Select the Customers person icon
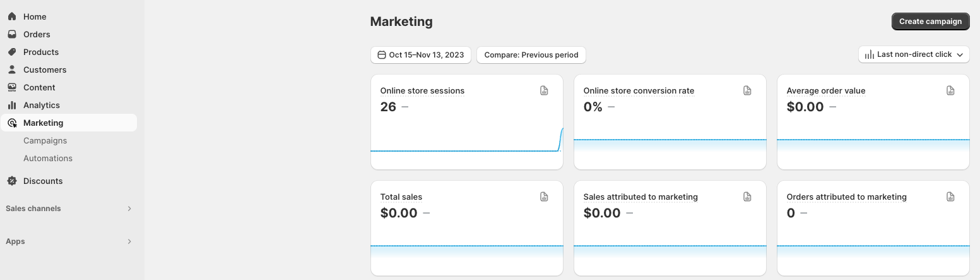This screenshot has width=980, height=280. (x=12, y=70)
